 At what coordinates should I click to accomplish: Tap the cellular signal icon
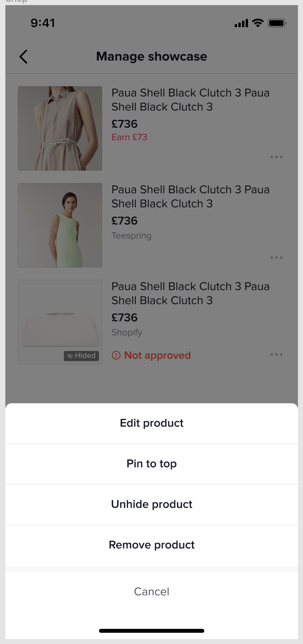point(241,24)
